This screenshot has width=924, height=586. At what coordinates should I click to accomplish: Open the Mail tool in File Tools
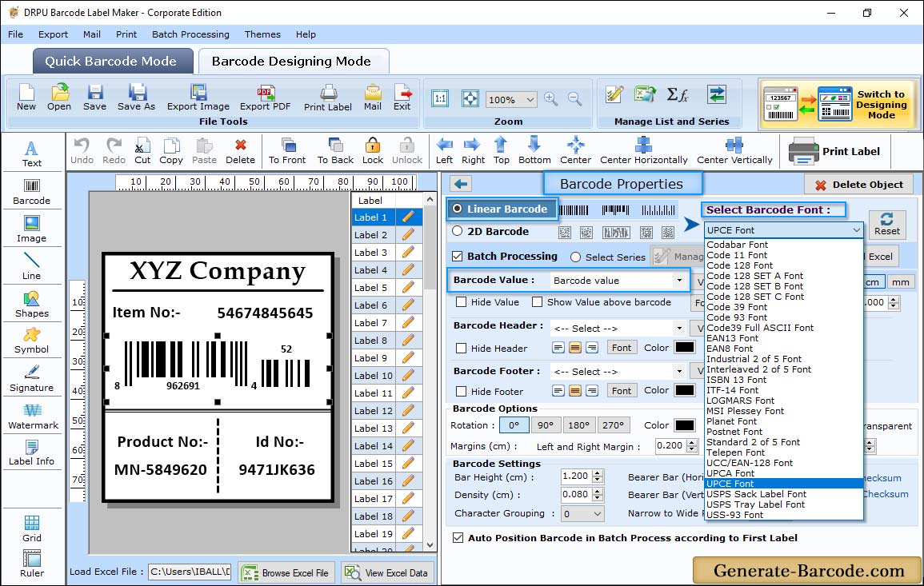click(x=373, y=98)
